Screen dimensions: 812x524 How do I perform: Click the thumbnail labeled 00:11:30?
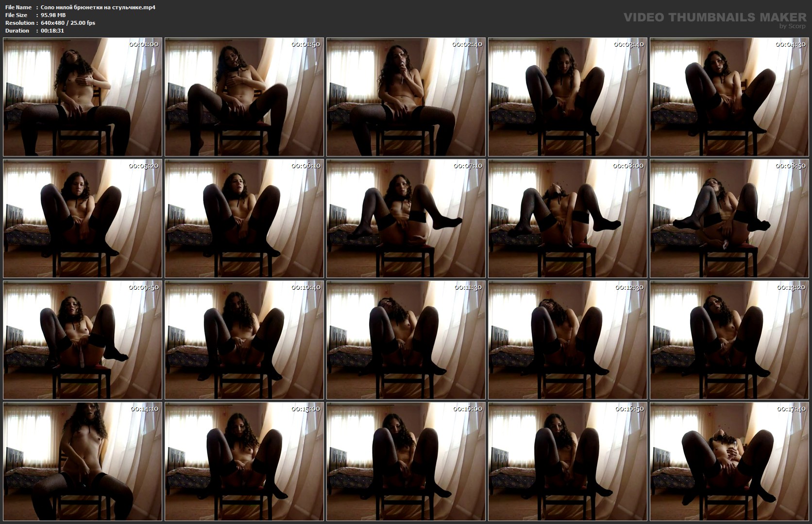(x=406, y=340)
